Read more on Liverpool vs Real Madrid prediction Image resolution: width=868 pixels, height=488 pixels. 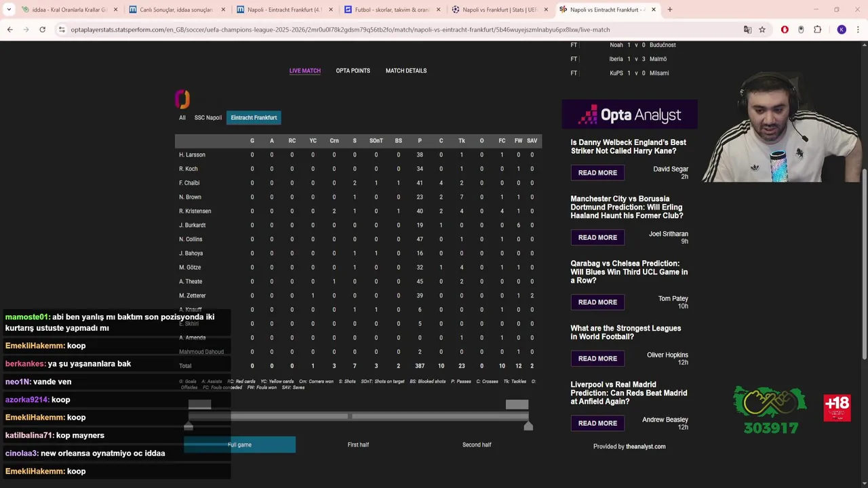(x=597, y=423)
